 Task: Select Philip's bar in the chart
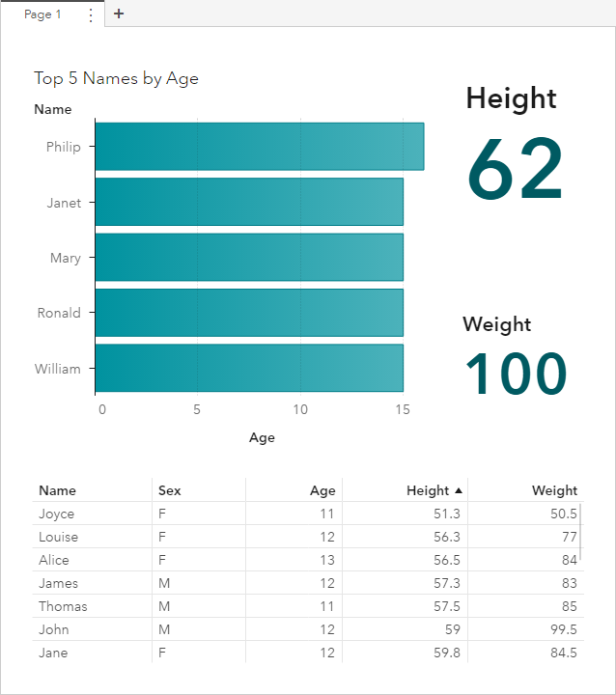[x=259, y=147]
